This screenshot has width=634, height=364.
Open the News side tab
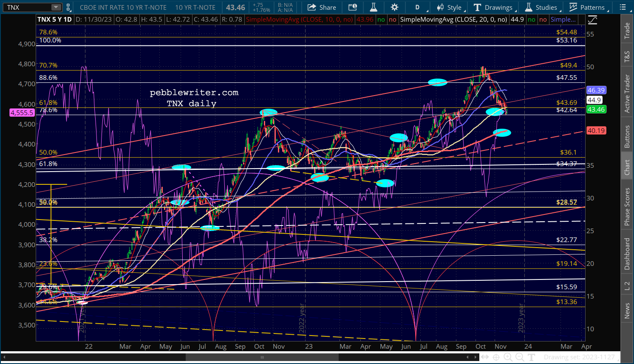tap(627, 310)
